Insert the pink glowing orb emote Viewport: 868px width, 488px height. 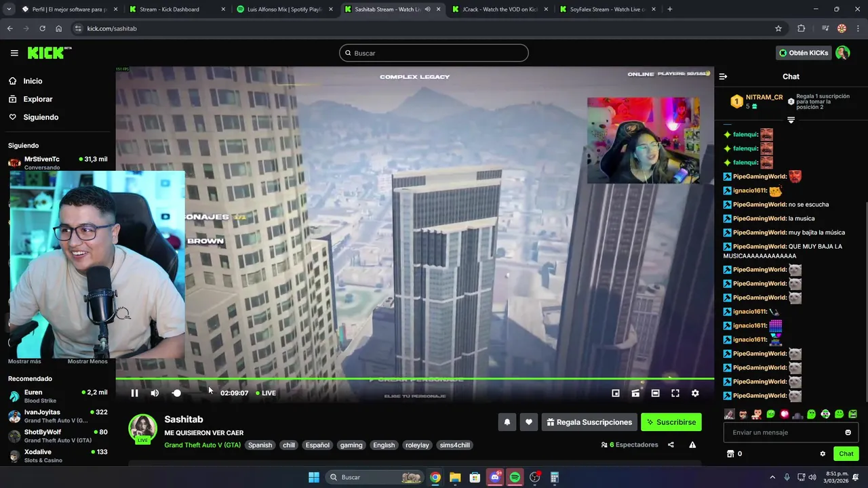[x=785, y=414]
